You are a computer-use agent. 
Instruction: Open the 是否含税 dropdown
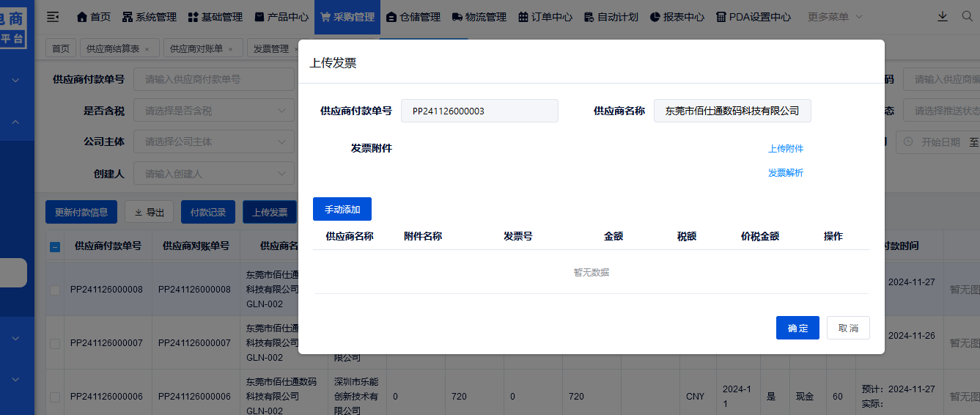point(214,111)
